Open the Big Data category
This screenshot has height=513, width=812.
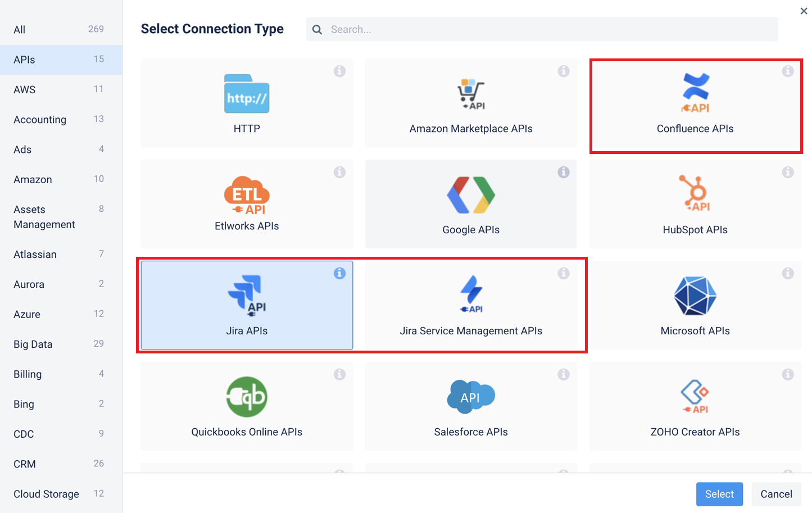[61, 344]
